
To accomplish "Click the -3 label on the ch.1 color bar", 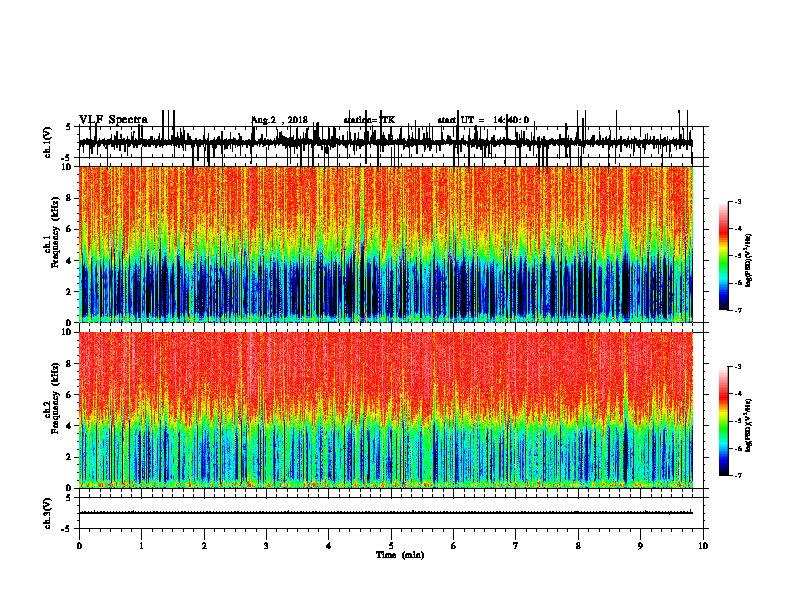I will 737,201.
